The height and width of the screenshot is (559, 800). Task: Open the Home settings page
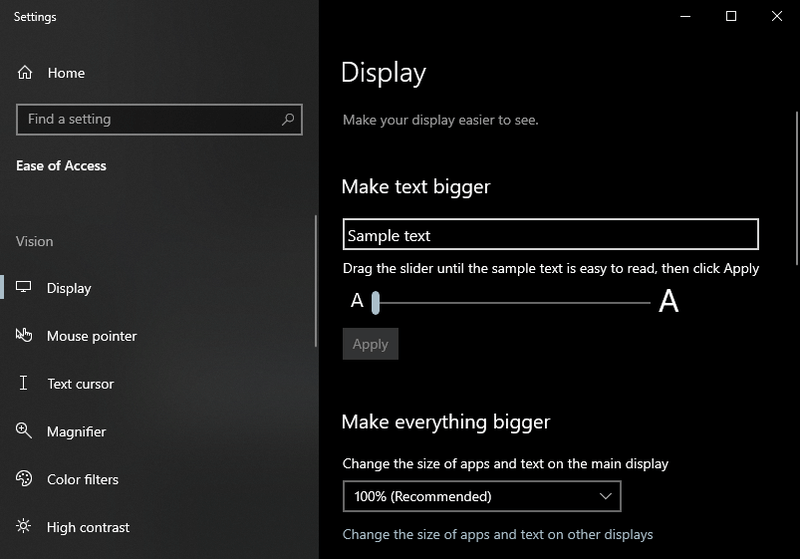pos(159,73)
